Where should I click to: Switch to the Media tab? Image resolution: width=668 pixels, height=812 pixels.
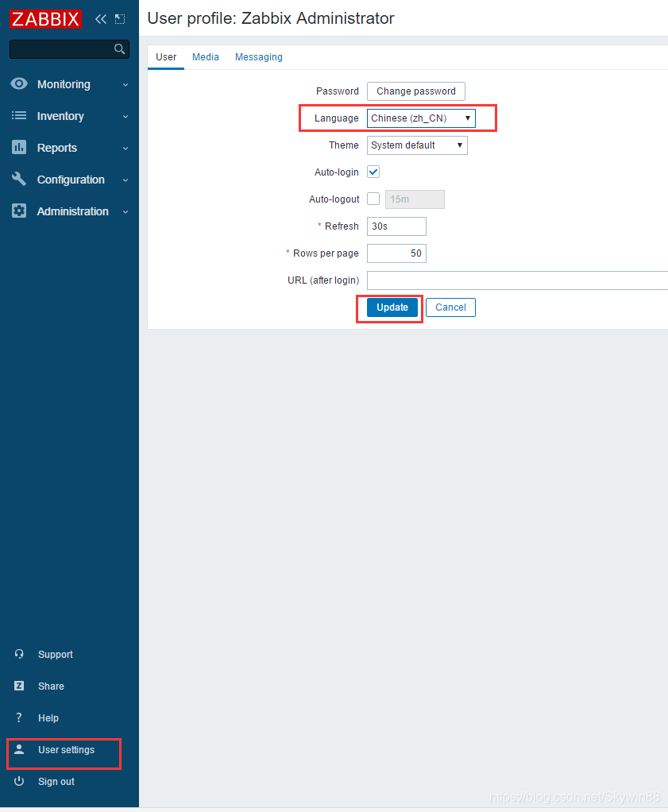(x=206, y=57)
